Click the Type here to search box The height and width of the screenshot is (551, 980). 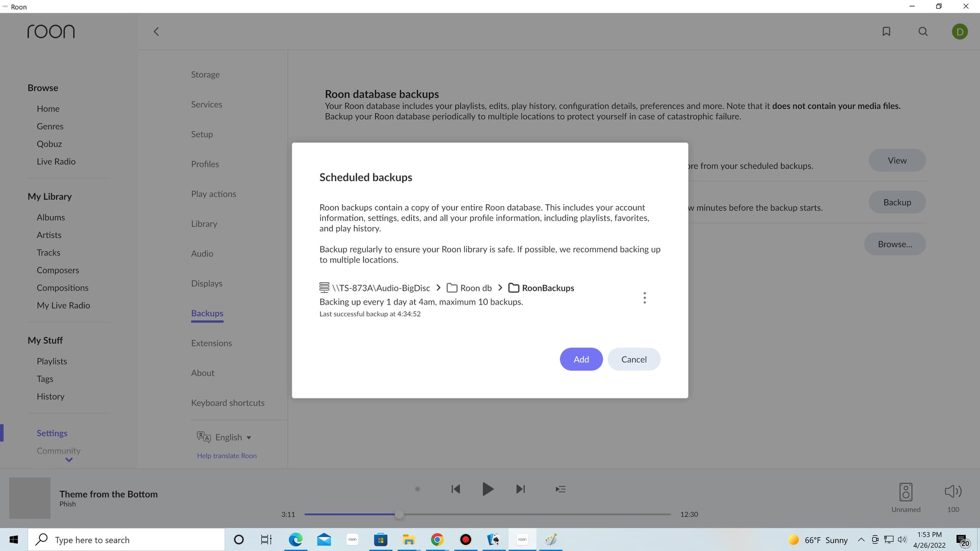pyautogui.click(x=127, y=540)
